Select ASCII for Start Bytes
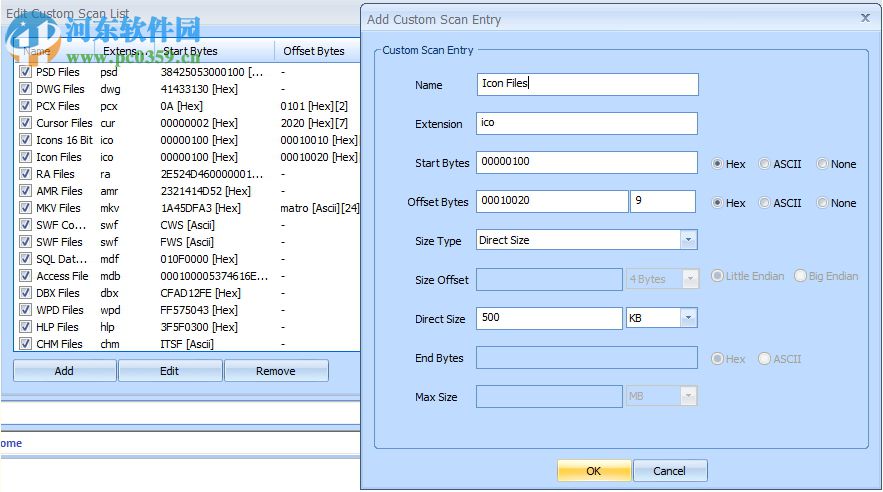Image resolution: width=883 pixels, height=492 pixels. [x=764, y=164]
